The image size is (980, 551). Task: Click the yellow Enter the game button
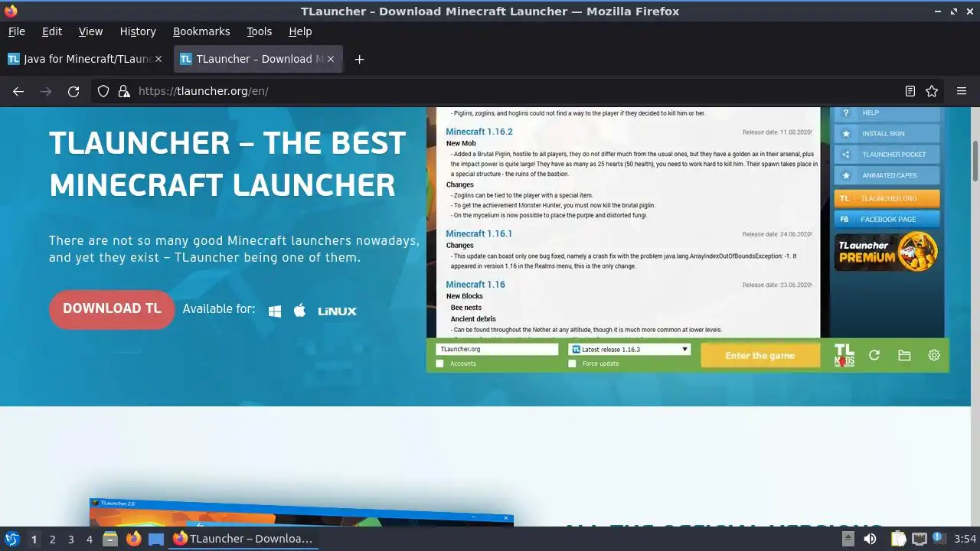760,356
